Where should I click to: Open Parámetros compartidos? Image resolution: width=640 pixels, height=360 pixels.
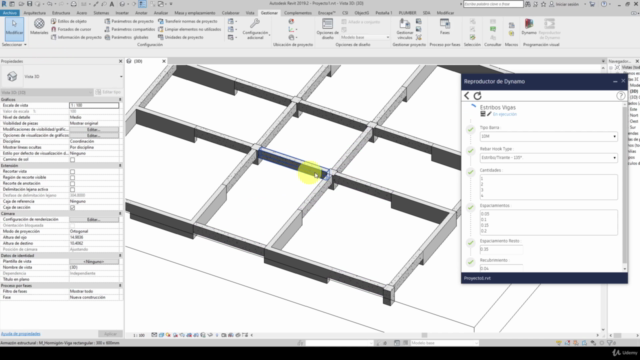pos(129,29)
